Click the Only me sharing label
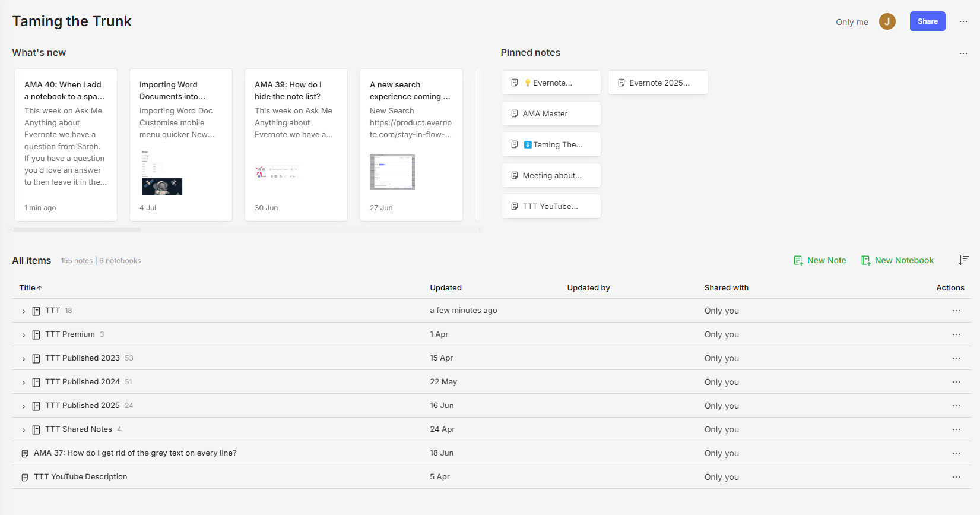The width and height of the screenshot is (980, 515). point(852,22)
